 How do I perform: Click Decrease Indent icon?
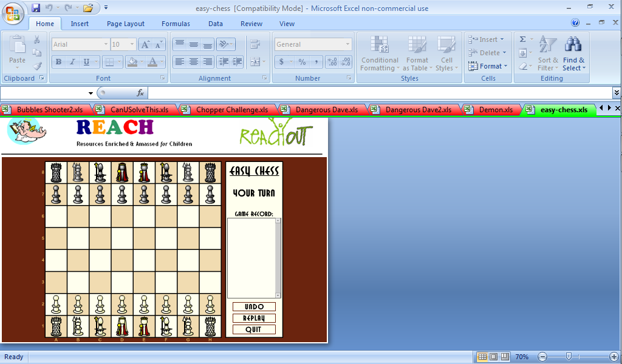224,62
